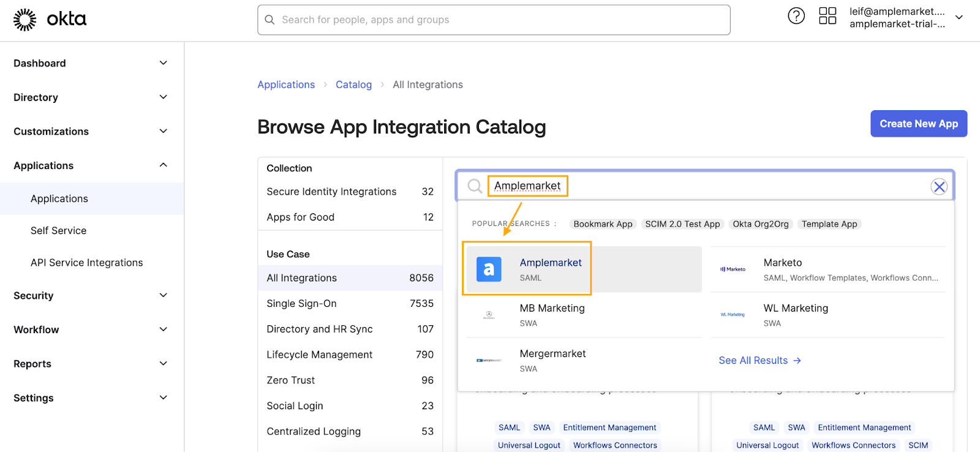Click the Catalog breadcrumb link
The height and width of the screenshot is (452, 980).
coord(353,85)
